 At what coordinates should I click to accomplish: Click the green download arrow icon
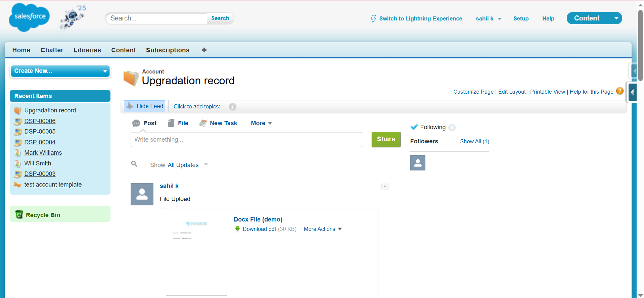[x=237, y=229]
